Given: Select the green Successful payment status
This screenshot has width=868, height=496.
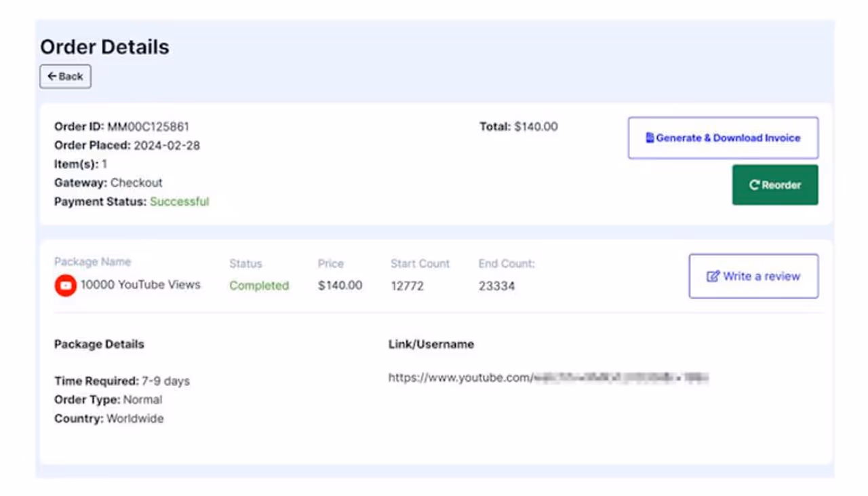Looking at the screenshot, I should (179, 202).
